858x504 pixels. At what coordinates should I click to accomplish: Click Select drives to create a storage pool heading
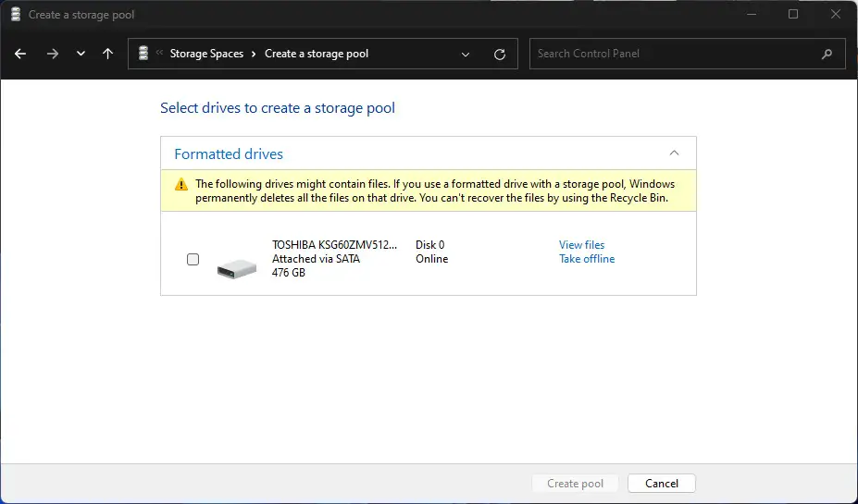point(278,107)
